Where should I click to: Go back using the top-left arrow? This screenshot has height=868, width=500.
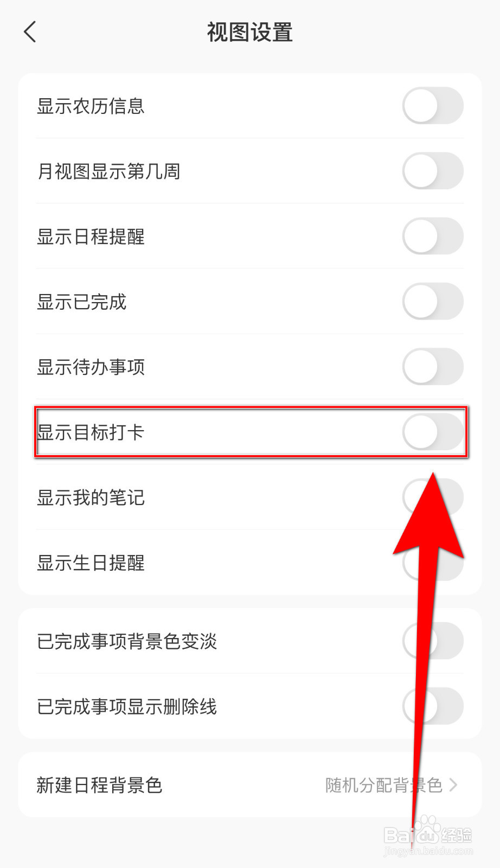click(30, 32)
